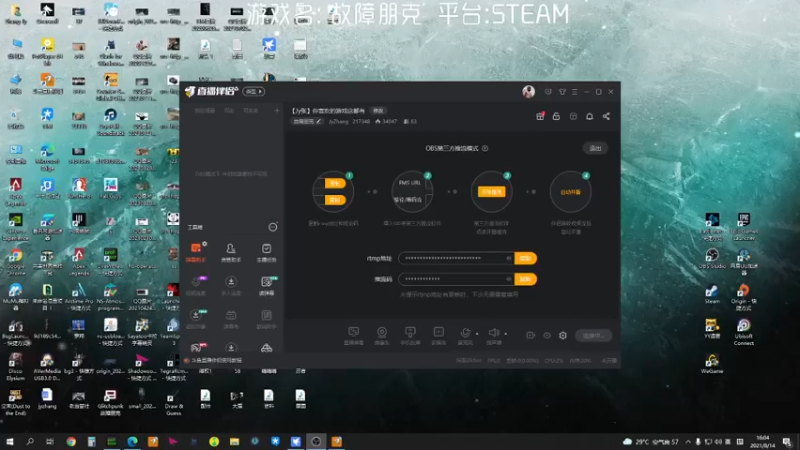Open the user avatar profile menu
Image resolution: width=800 pixels, height=450 pixels.
click(x=528, y=91)
